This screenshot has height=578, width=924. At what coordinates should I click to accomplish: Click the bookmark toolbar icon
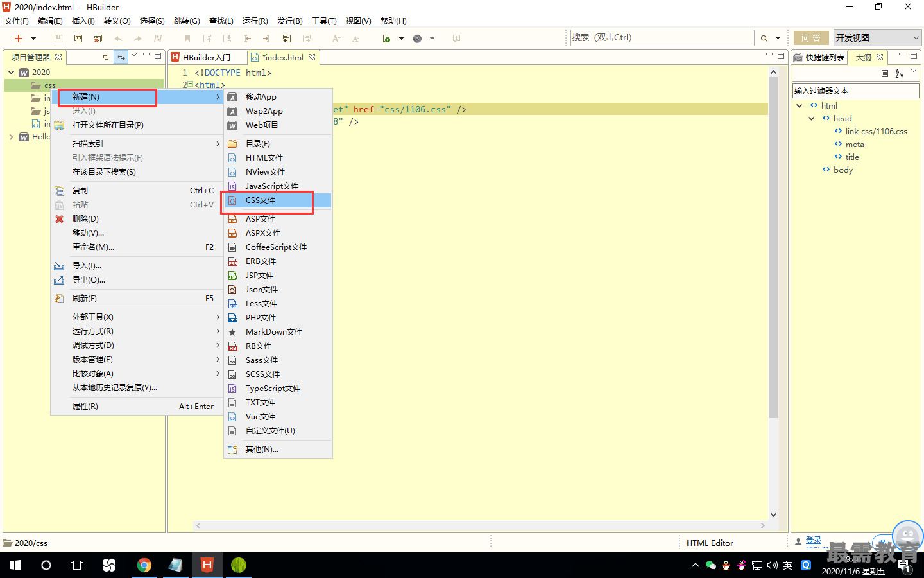click(187, 39)
